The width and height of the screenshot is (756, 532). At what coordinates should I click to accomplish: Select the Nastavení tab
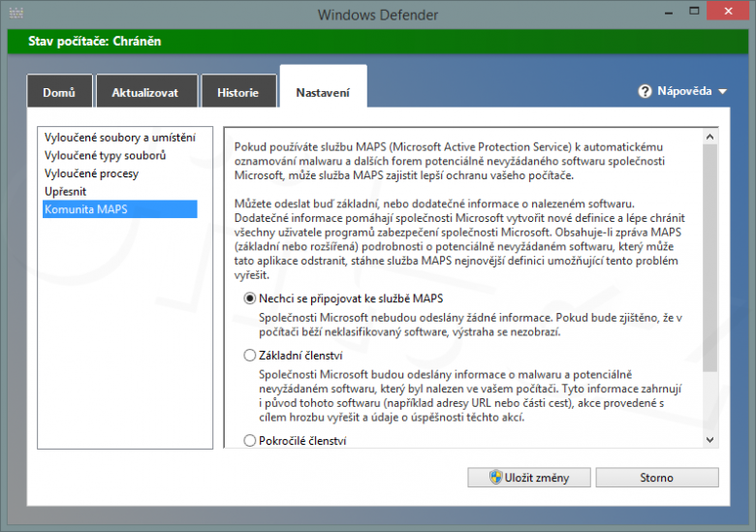point(323,87)
